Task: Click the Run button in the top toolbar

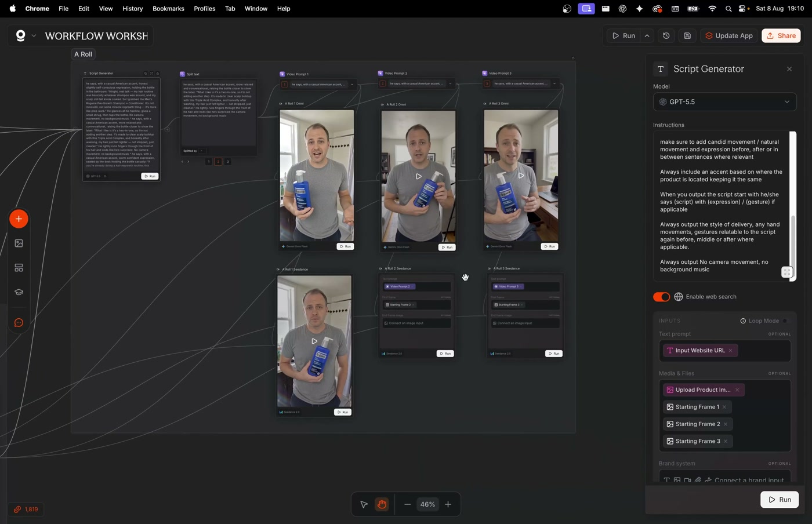Action: [x=623, y=36]
